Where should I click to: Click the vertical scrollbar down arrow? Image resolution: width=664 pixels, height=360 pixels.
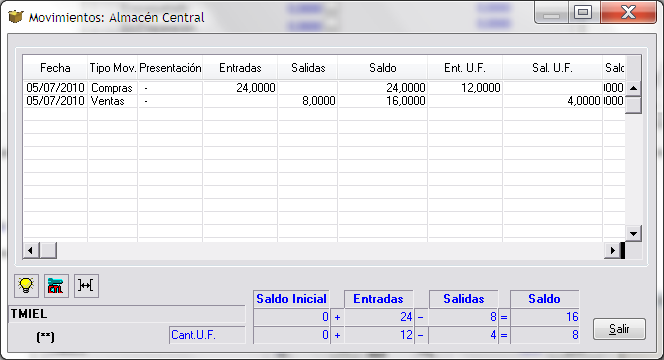(634, 233)
